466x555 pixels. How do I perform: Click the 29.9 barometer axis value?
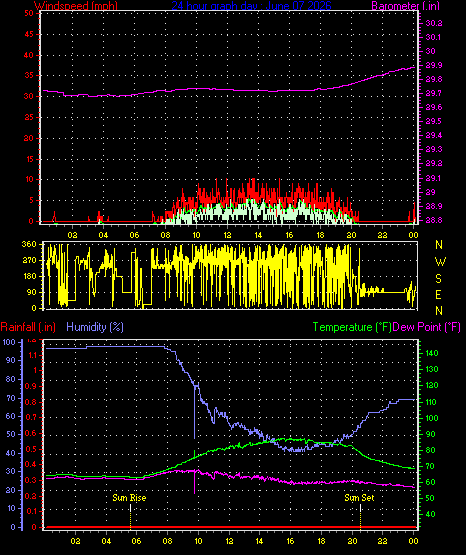(x=433, y=65)
